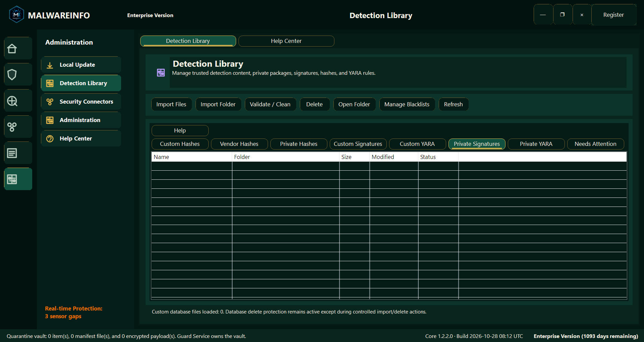The width and height of the screenshot is (644, 342).
Task: Click the Core build version status text
Action: (474, 336)
